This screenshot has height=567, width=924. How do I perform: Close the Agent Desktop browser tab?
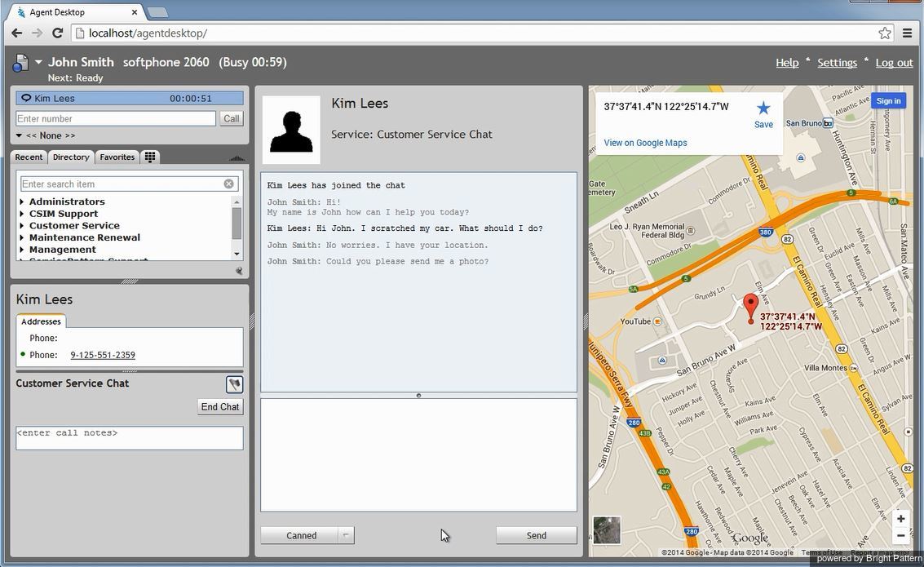point(135,11)
